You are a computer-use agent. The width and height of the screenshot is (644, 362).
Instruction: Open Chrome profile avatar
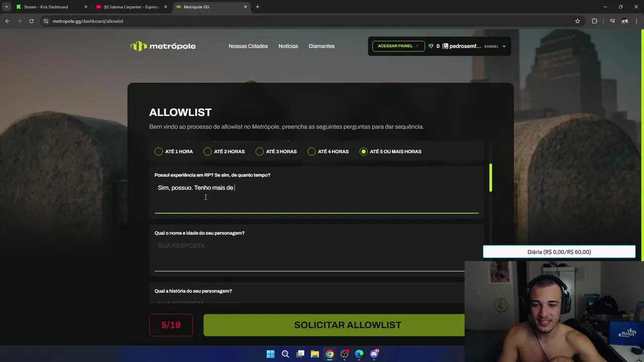click(x=625, y=21)
